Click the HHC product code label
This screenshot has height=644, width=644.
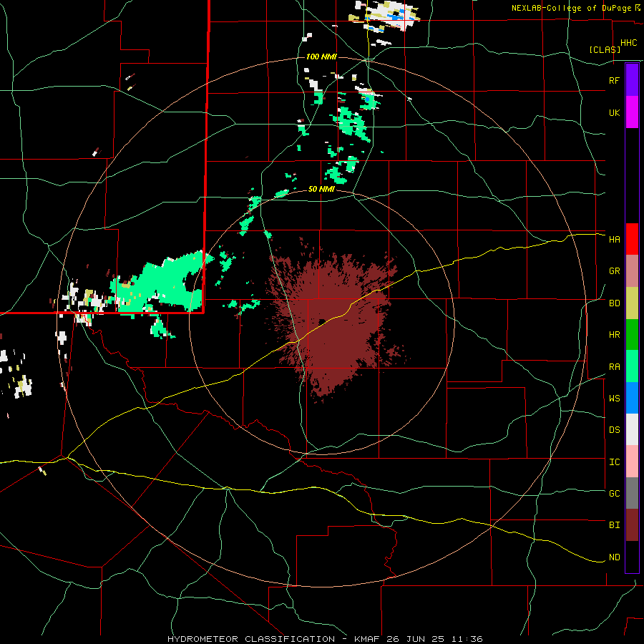(x=628, y=43)
